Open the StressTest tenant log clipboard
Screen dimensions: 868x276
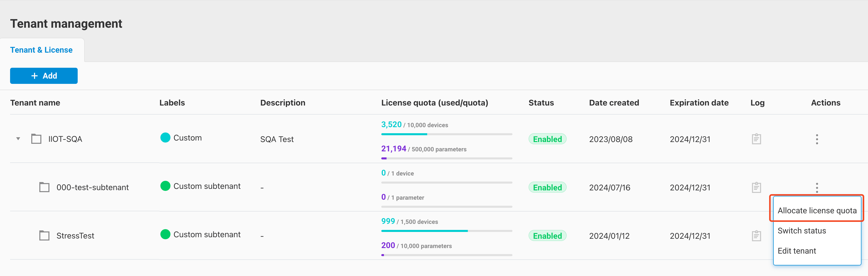click(x=757, y=236)
